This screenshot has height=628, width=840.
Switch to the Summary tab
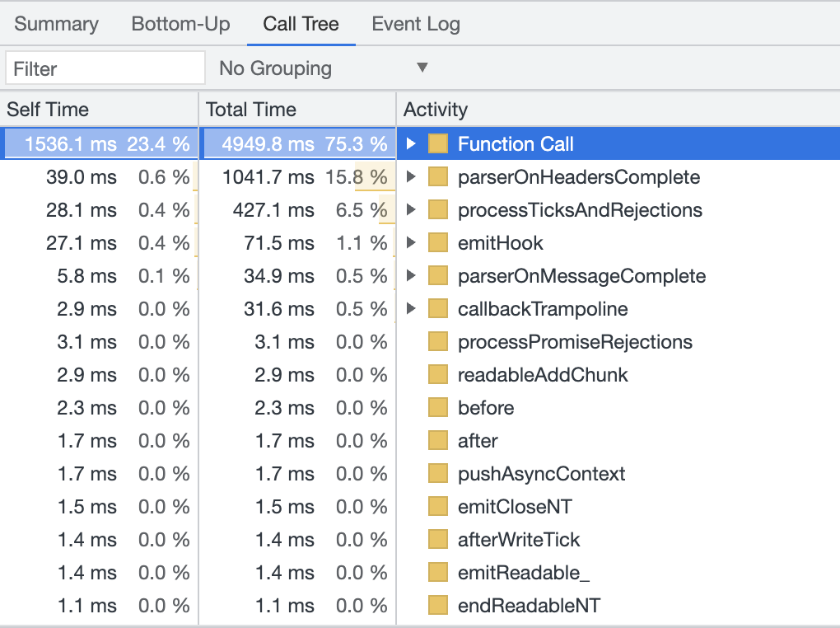(56, 24)
